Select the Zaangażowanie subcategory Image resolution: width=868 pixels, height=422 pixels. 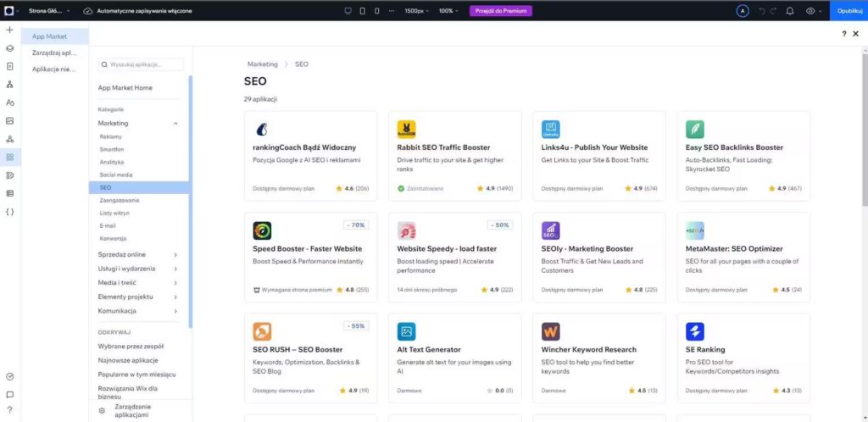120,200
